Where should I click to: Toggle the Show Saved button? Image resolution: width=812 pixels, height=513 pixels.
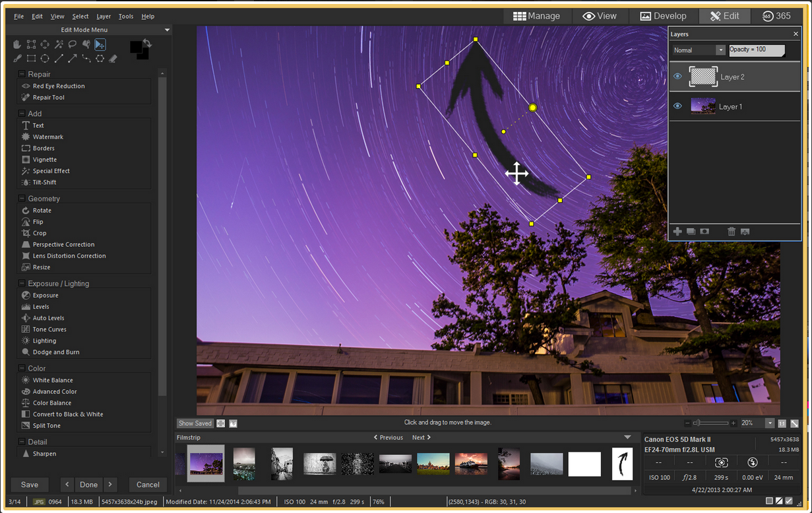(195, 423)
